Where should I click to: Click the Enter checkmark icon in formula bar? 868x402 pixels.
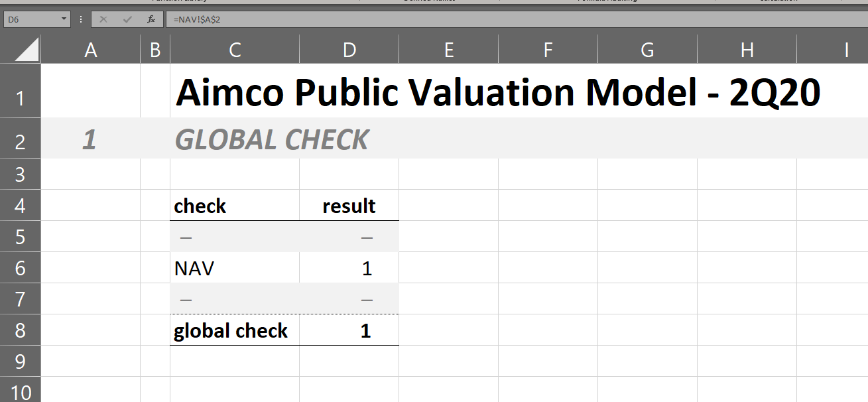pos(127,20)
